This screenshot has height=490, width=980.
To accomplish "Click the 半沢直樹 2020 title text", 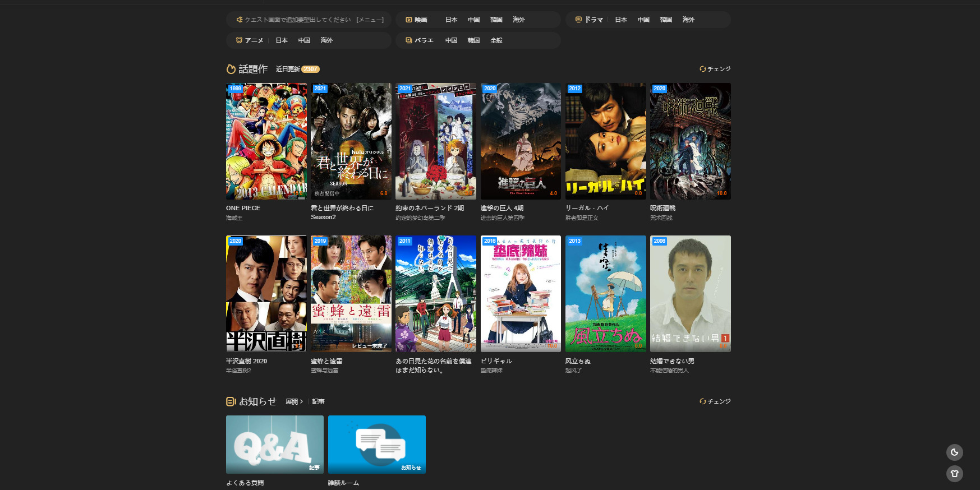I will click(247, 361).
